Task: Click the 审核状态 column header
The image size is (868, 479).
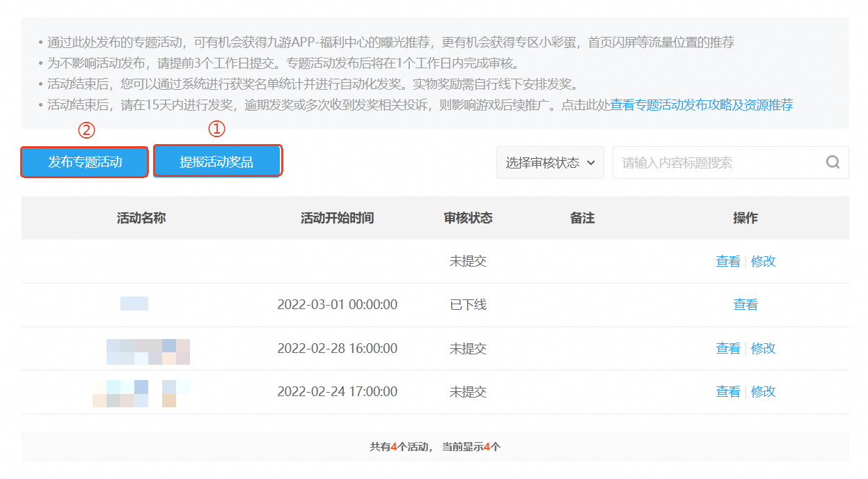Action: point(468,218)
